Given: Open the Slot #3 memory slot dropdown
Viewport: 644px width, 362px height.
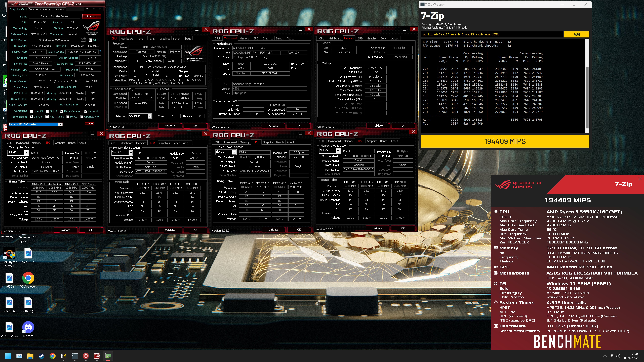Looking at the screenshot, I should click(226, 152).
